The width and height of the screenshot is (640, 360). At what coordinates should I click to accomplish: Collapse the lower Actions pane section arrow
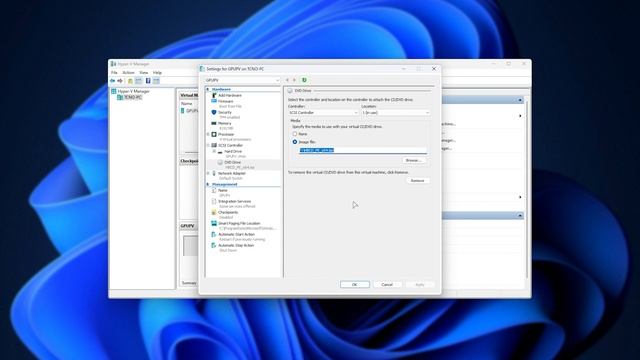[520, 215]
